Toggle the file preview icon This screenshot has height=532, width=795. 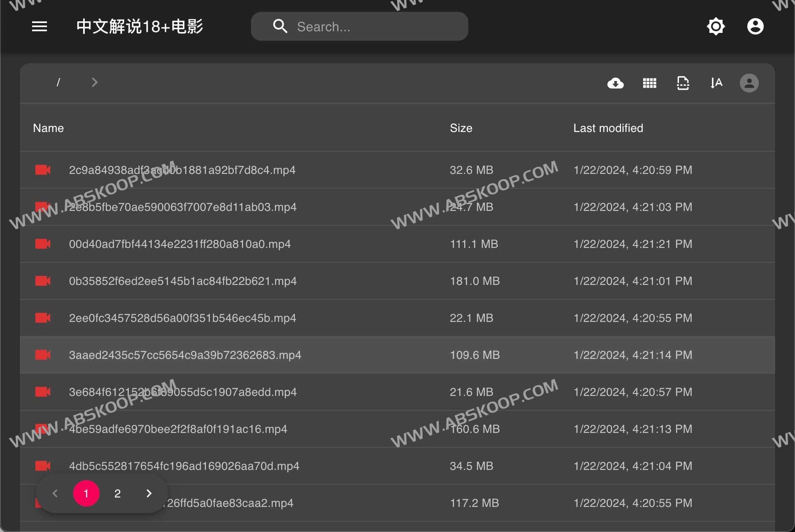coord(683,83)
